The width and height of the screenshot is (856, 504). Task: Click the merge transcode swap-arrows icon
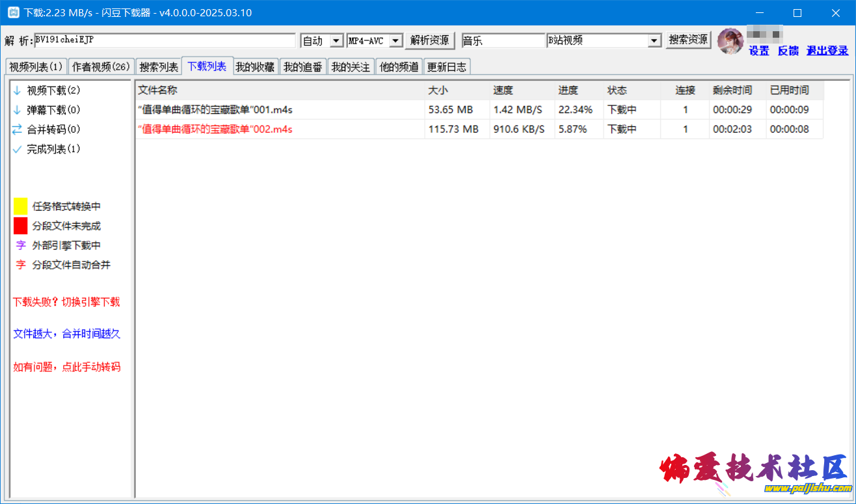point(17,129)
